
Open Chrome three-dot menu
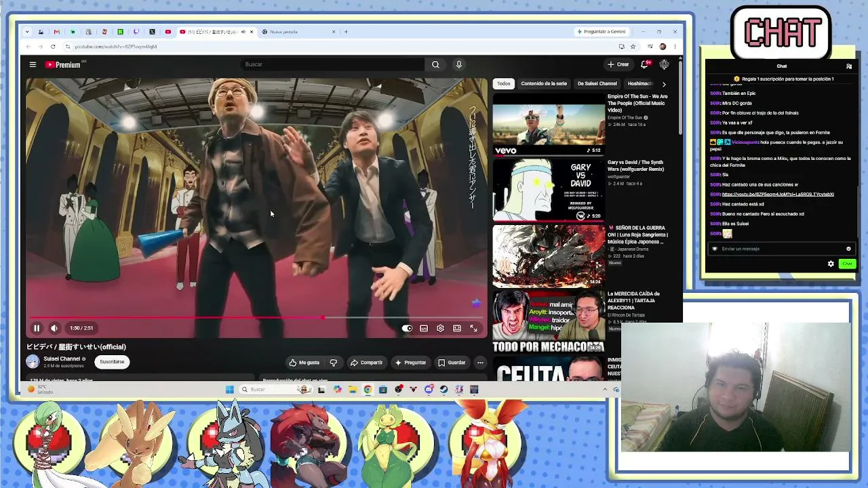[675, 47]
